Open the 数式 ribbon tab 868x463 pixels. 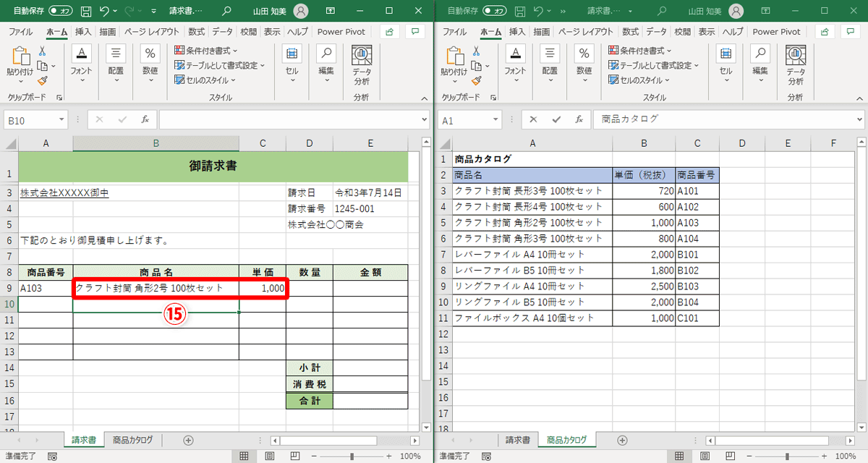[195, 31]
